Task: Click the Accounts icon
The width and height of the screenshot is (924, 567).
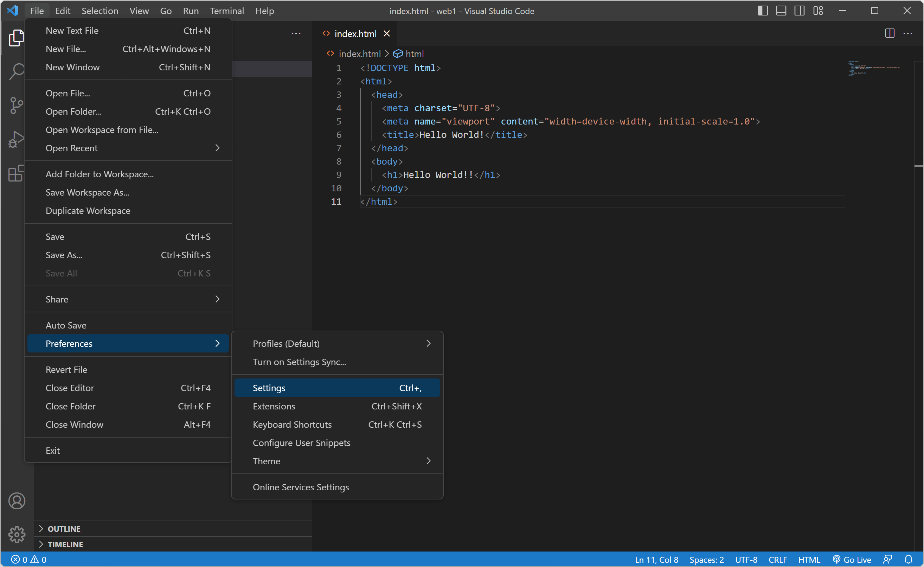Action: tap(17, 501)
